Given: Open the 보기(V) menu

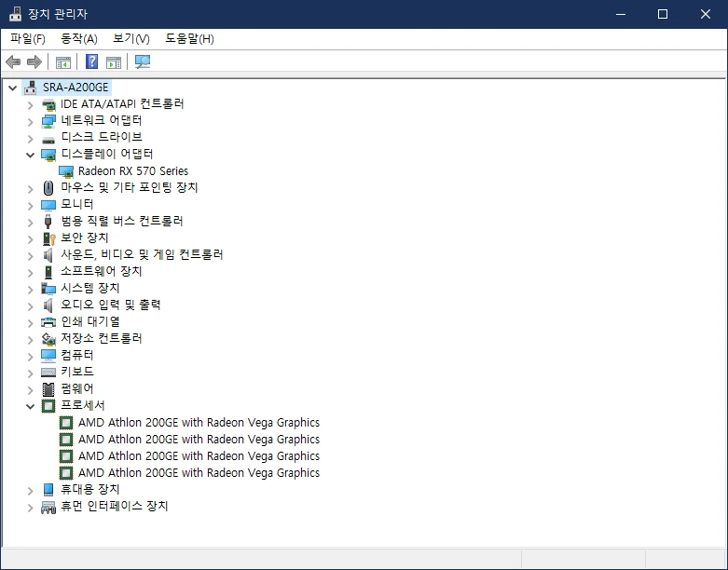Looking at the screenshot, I should tap(131, 39).
